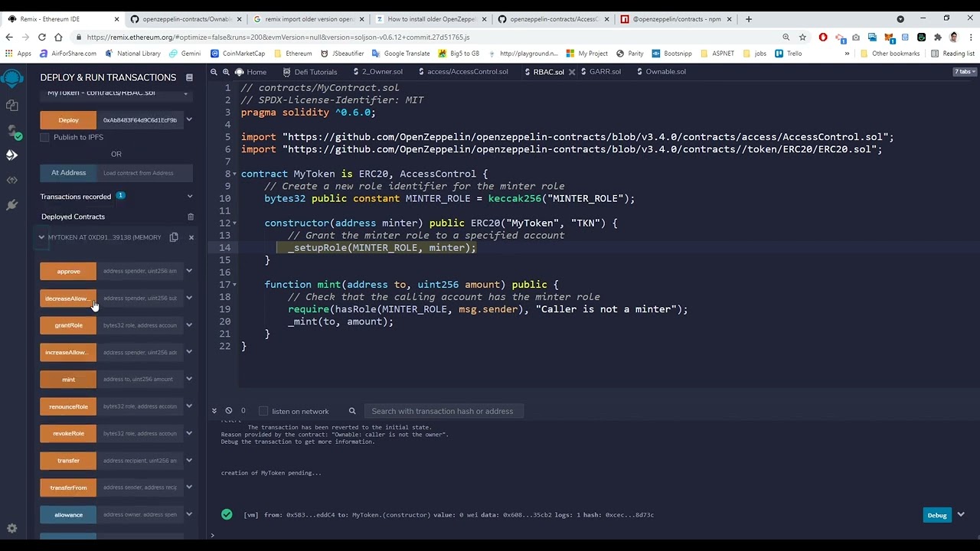This screenshot has height=551, width=980.
Task: Select the Deploy & run transactions sidebar icon
Action: (x=11, y=155)
